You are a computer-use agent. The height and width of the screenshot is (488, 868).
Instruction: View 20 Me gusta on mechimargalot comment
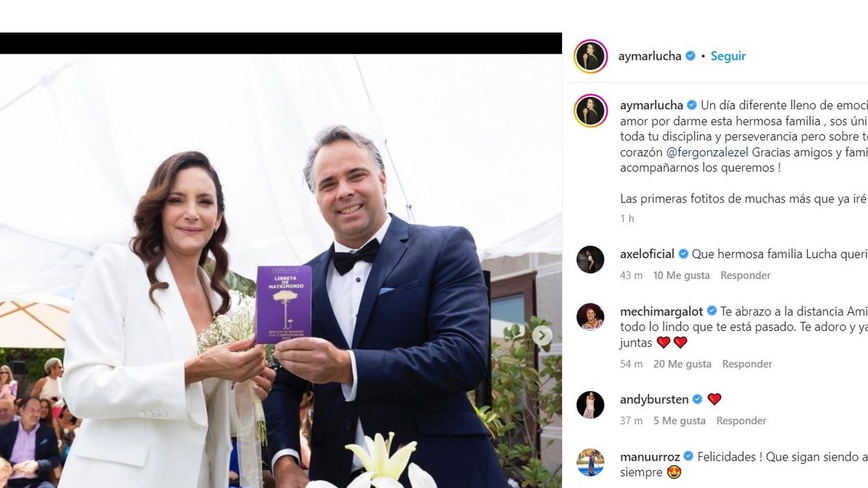(x=682, y=364)
